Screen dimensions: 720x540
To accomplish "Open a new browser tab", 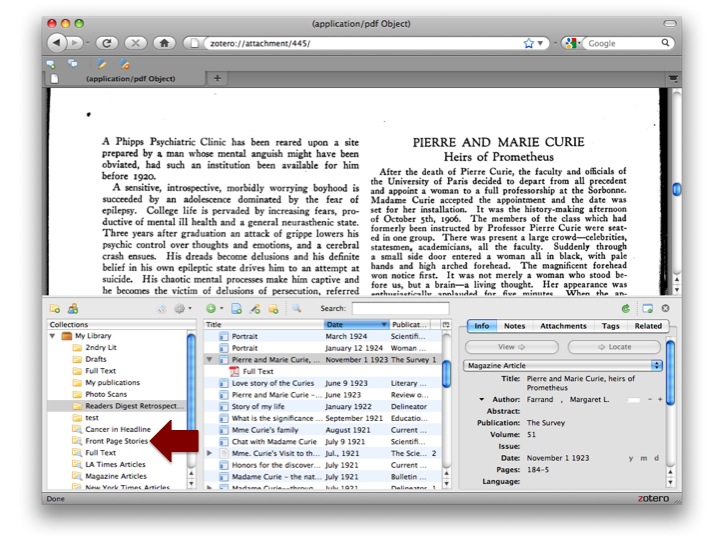I will [217, 79].
